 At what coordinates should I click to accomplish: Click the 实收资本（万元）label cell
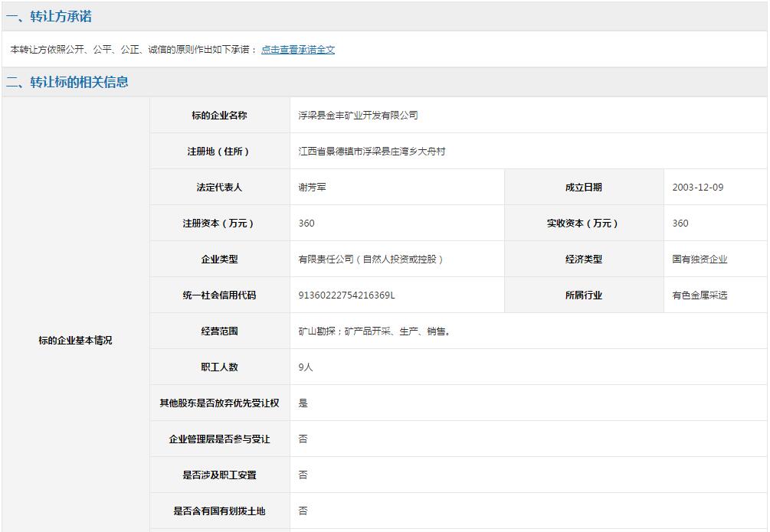click(583, 224)
